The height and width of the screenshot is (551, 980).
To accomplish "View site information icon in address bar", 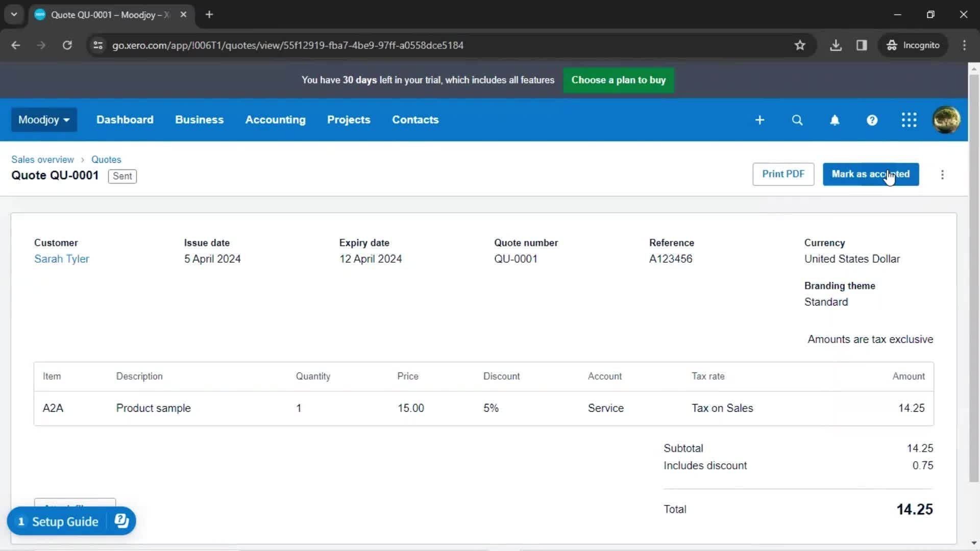I will [x=97, y=45].
